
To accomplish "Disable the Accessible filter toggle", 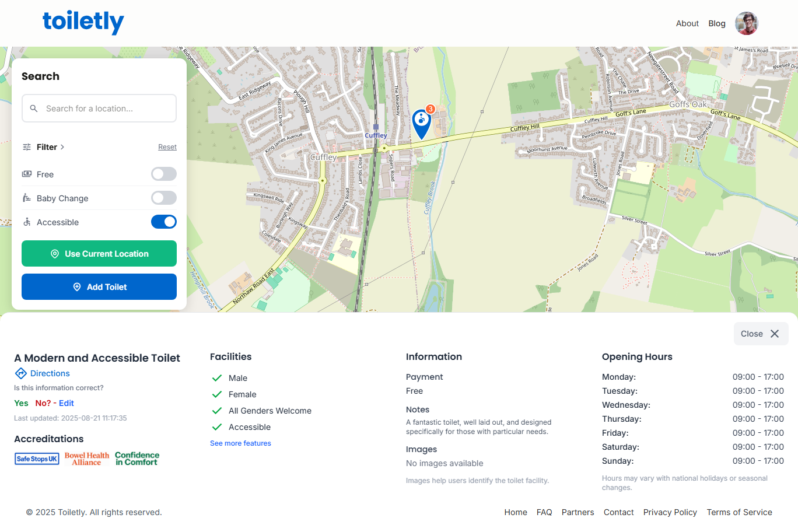I will (x=164, y=222).
